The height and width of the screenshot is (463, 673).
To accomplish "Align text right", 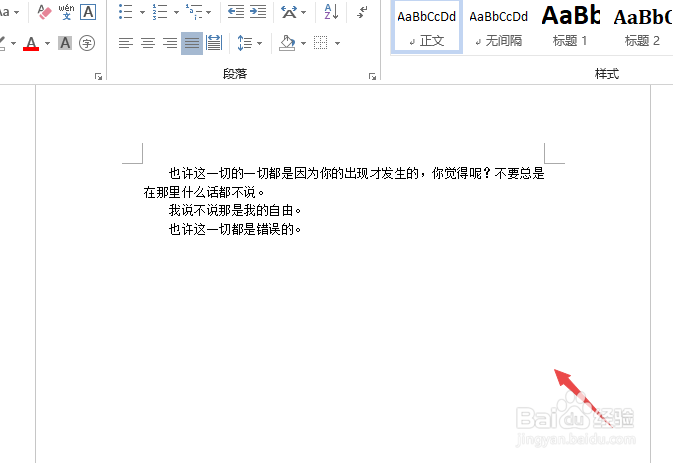I will (170, 43).
